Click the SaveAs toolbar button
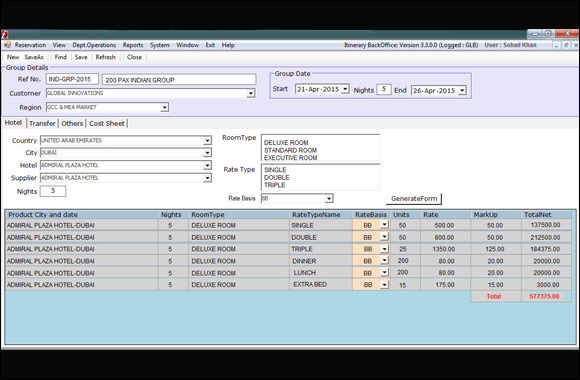The width and height of the screenshot is (580, 380). tap(34, 57)
